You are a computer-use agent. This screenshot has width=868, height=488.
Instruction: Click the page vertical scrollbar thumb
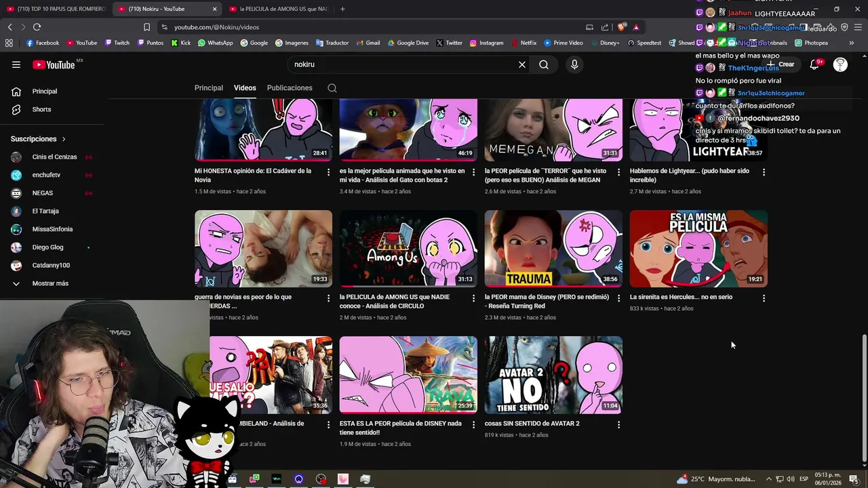[864, 397]
